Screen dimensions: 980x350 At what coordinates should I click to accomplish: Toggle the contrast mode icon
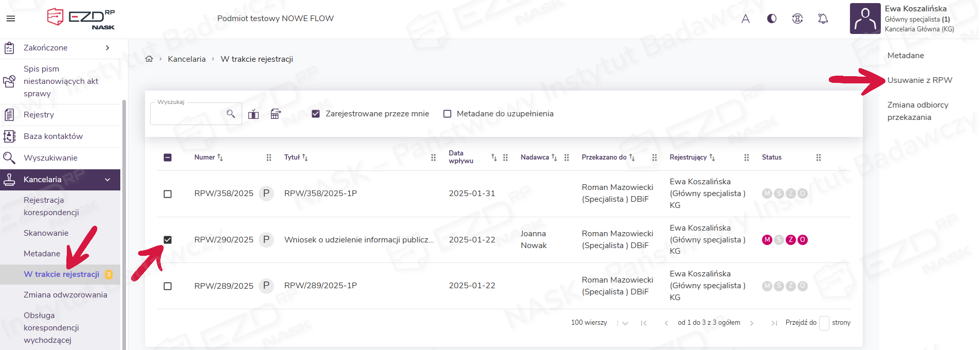pos(771,19)
